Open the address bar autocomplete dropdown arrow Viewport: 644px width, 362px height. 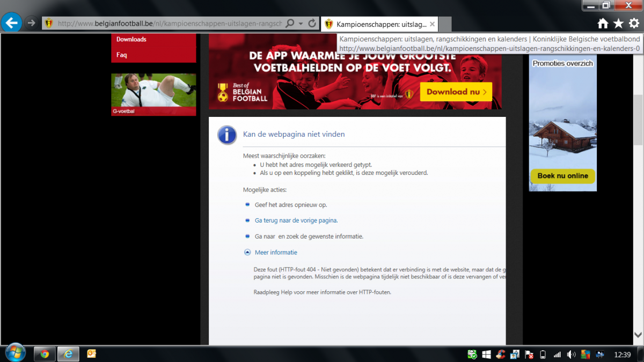301,24
